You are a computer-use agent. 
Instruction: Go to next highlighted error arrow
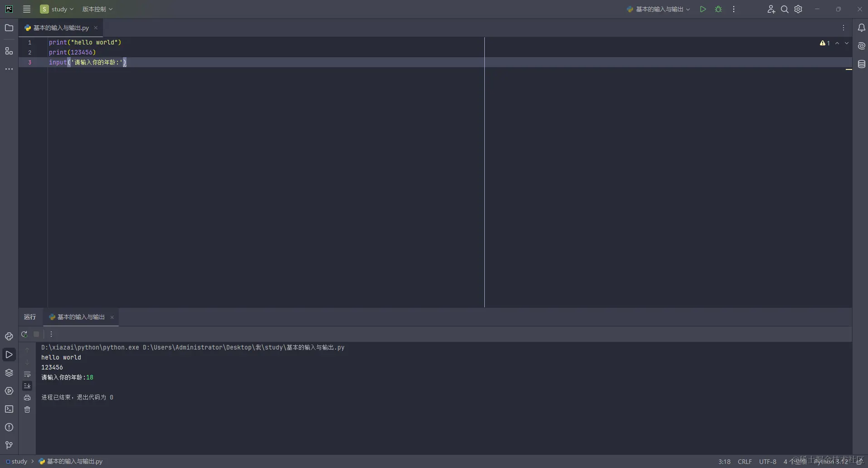click(x=847, y=43)
